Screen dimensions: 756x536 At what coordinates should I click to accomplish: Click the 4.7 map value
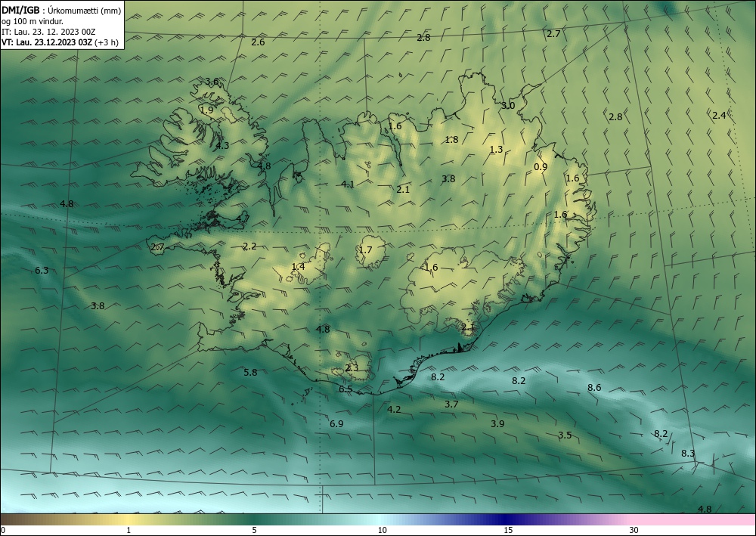tap(243, 218)
